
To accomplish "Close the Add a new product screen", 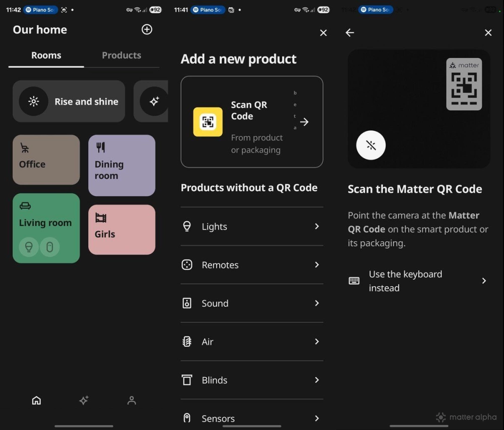I will tap(324, 33).
